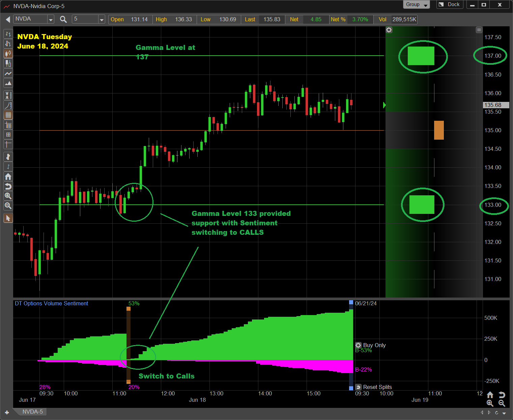Click the 06/21/24 expiration date label

click(366, 303)
